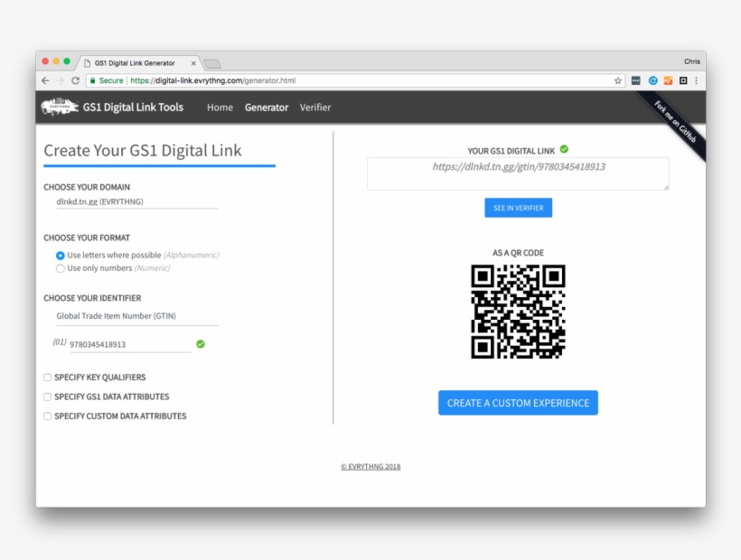Click the bookmark star in the address bar
The image size is (741, 560).
pos(619,79)
